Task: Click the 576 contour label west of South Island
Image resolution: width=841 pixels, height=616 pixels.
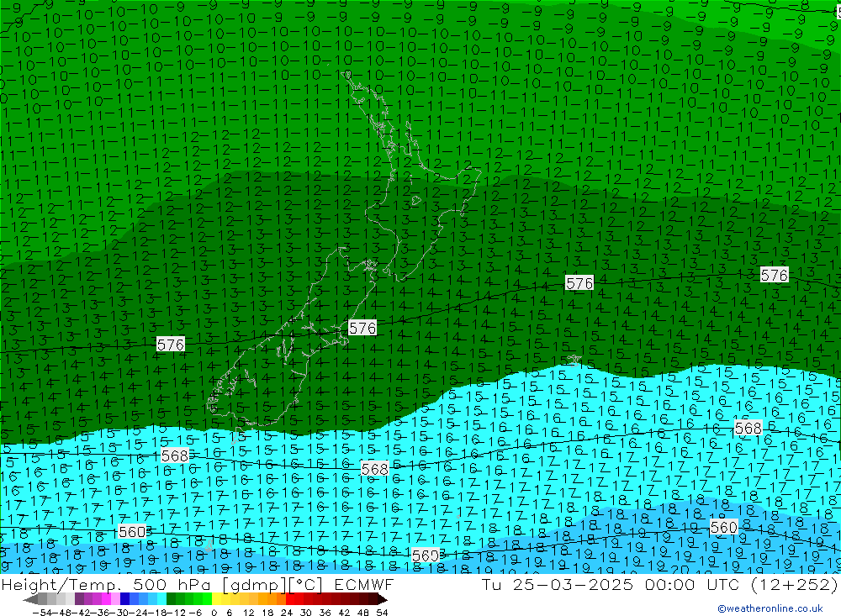Action: tap(171, 345)
